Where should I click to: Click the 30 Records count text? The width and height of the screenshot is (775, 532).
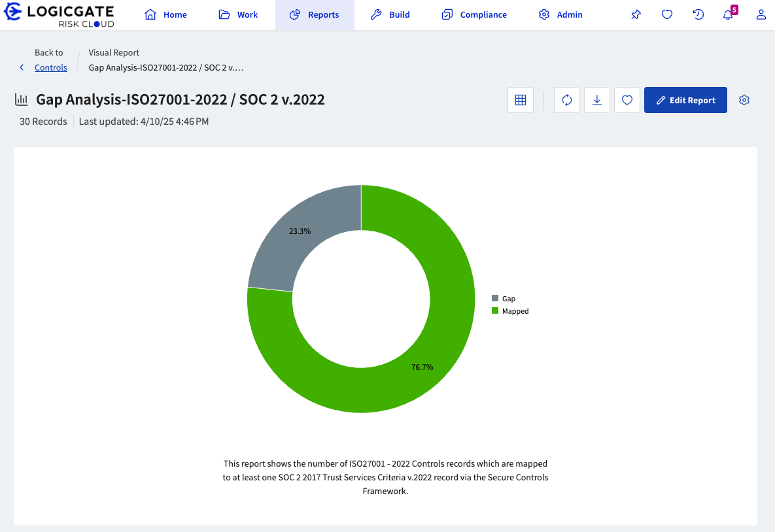pos(43,122)
